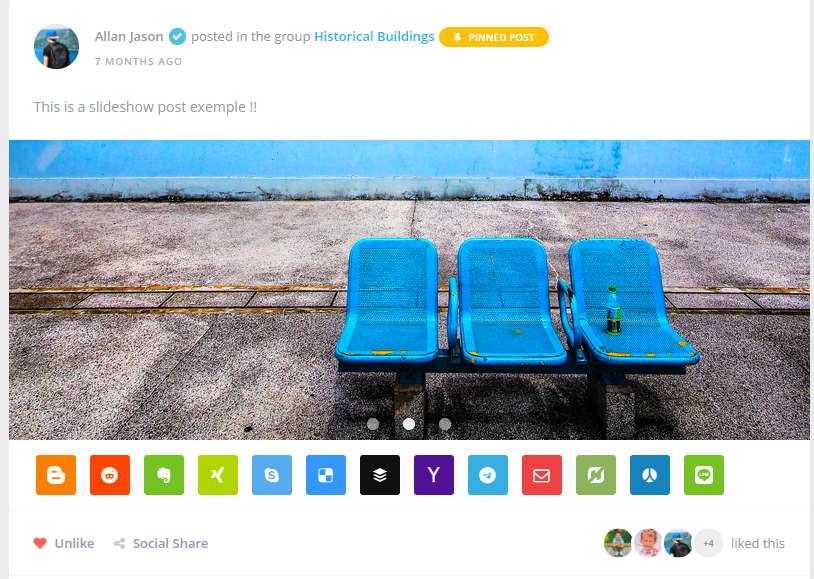Image resolution: width=814 pixels, height=579 pixels.
Task: Click Allan Jason's avatar photo
Action: [57, 46]
